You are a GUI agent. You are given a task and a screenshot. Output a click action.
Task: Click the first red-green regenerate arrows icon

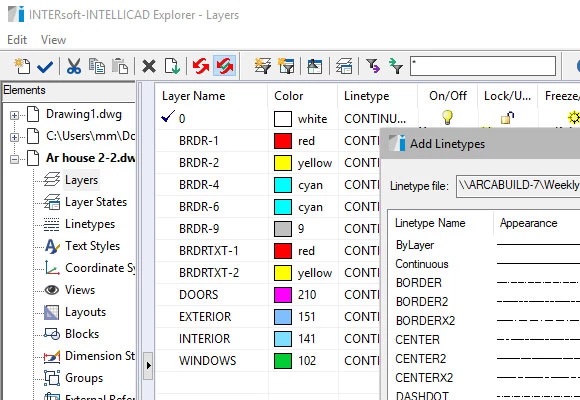[201, 67]
